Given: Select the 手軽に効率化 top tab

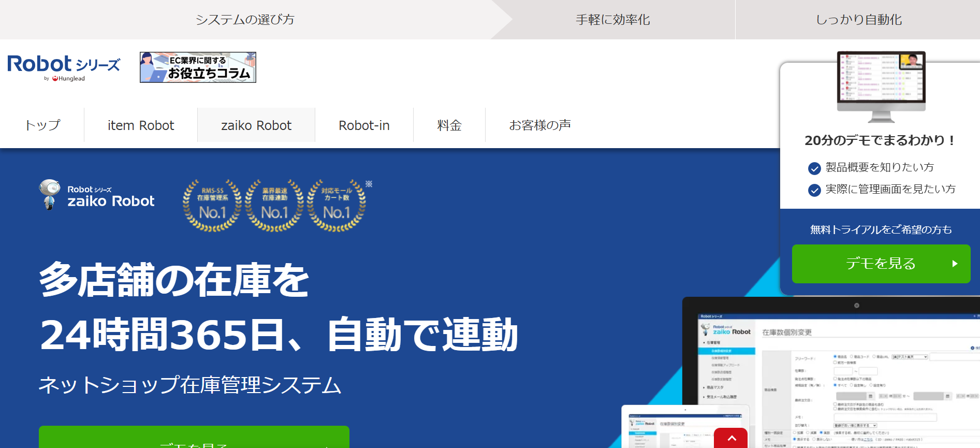Looking at the screenshot, I should coord(613,20).
